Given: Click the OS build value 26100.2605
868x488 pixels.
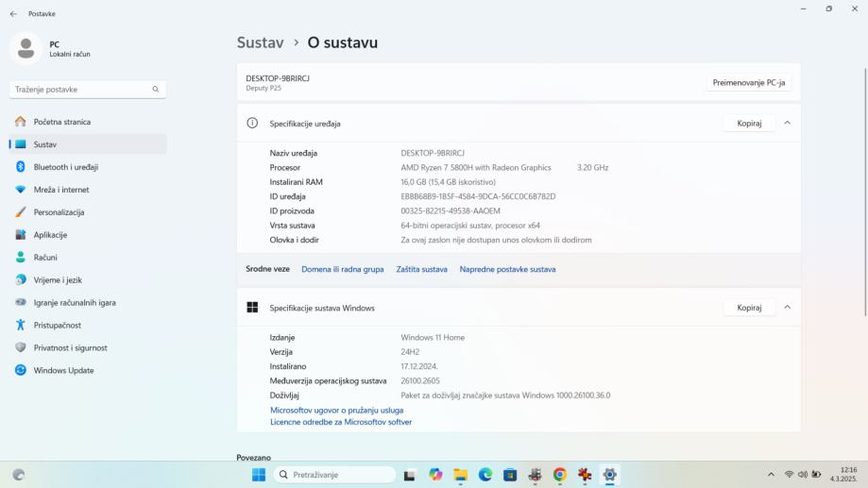Looking at the screenshot, I should [x=420, y=380].
